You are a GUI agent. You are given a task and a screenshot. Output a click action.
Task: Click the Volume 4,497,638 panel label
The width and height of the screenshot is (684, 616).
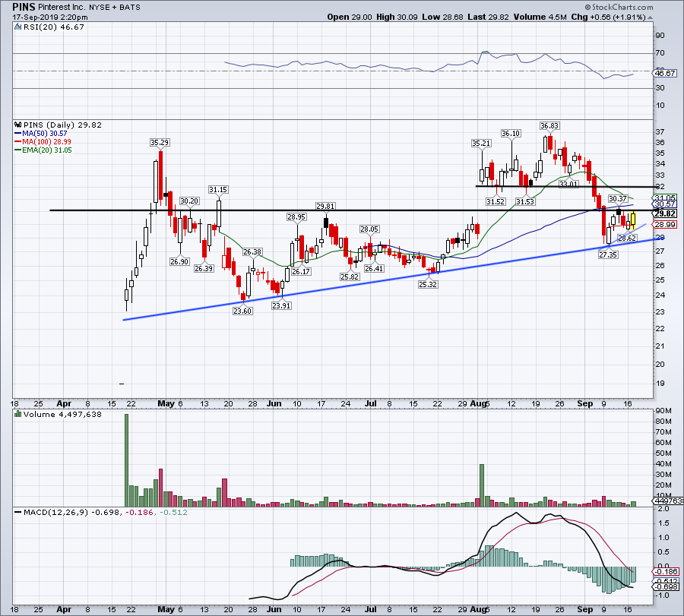pyautogui.click(x=62, y=414)
